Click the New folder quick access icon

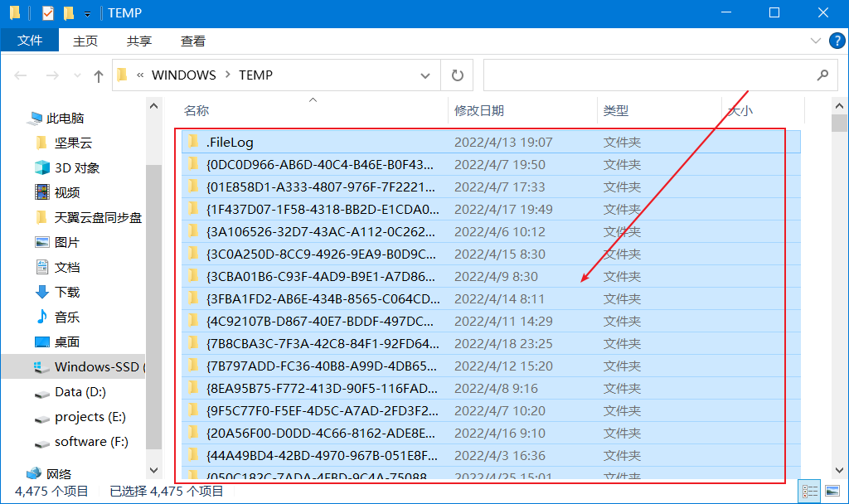tap(68, 13)
